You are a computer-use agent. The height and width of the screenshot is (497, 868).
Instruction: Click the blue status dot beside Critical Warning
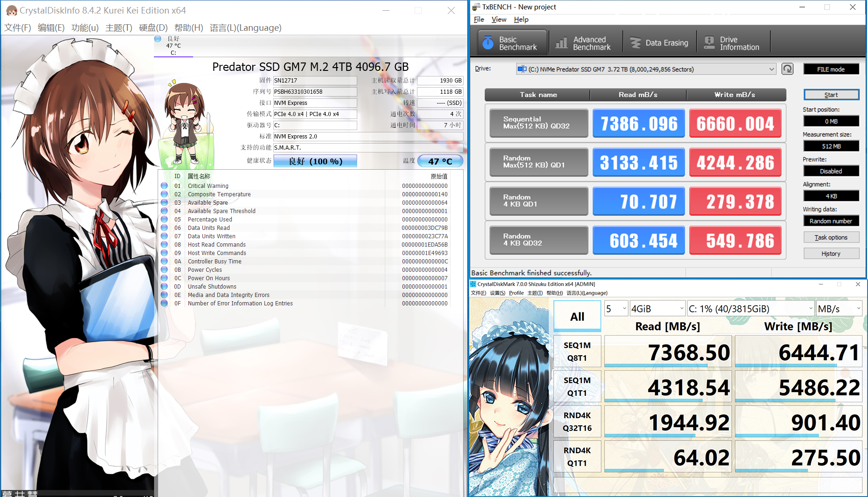[164, 186]
